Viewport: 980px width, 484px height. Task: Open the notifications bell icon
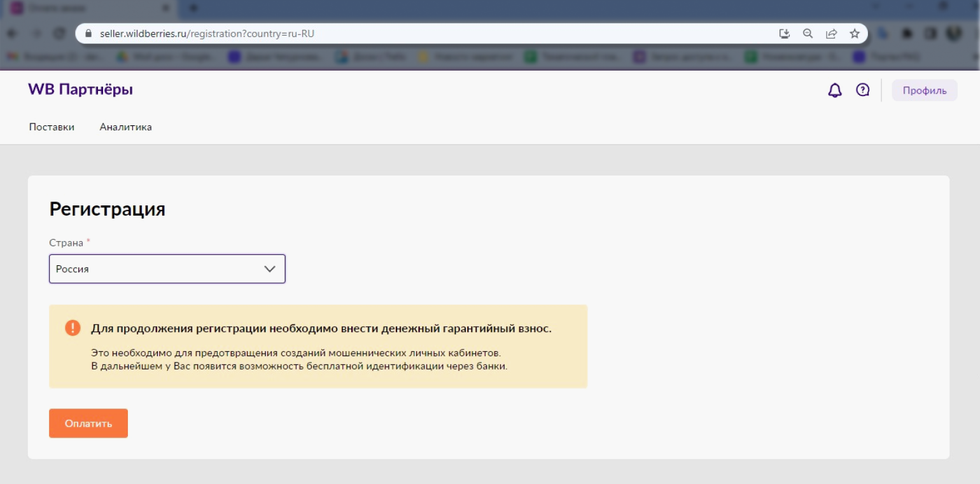834,90
